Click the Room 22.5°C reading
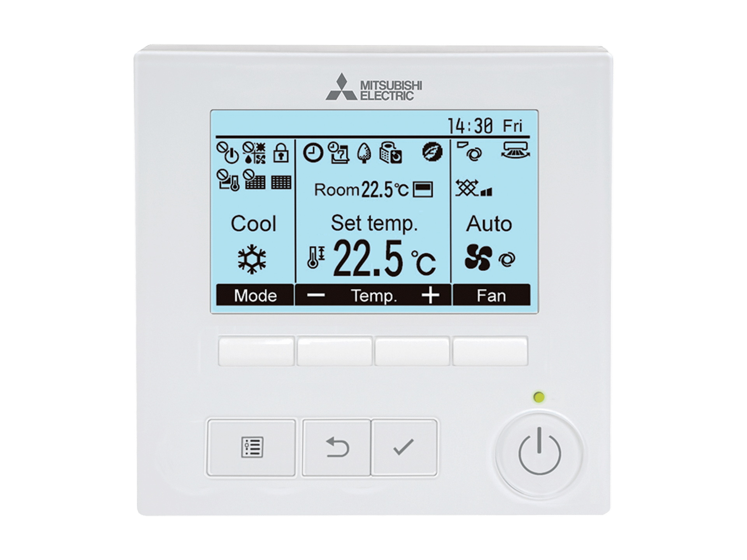Screen dimensions: 747x560 361,190
